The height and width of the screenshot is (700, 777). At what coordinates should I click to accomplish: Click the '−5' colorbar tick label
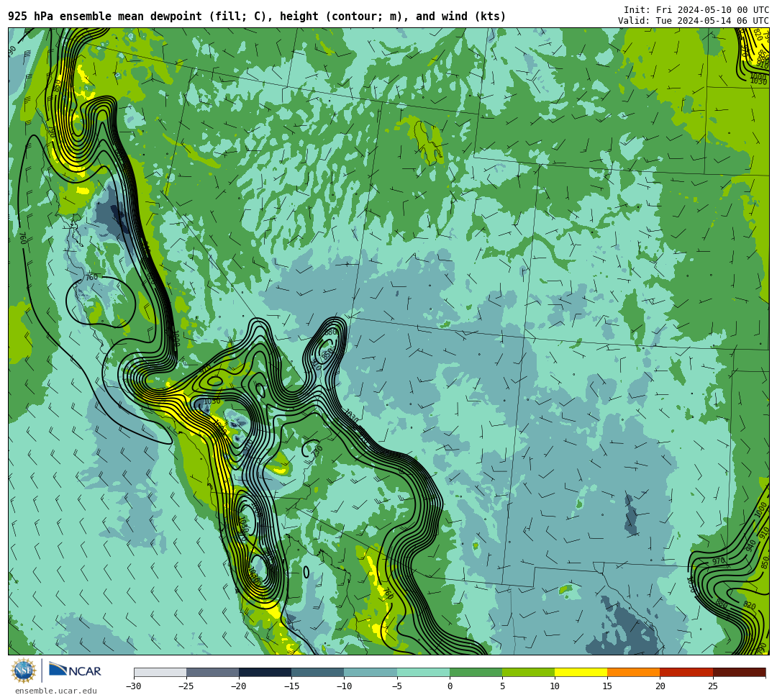pyautogui.click(x=397, y=686)
